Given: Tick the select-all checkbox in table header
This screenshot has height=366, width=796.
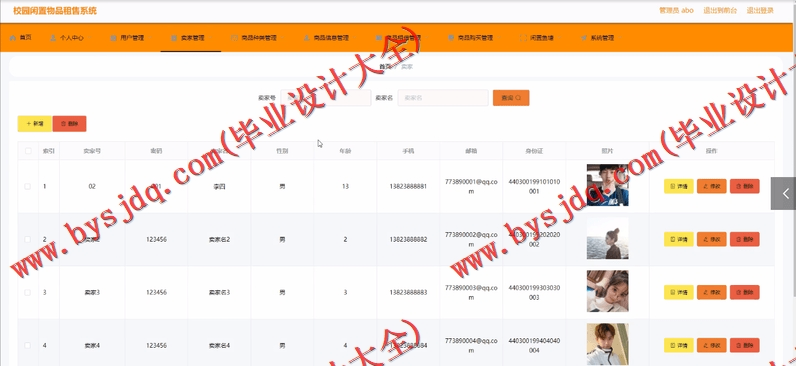Looking at the screenshot, I should 28,151.
